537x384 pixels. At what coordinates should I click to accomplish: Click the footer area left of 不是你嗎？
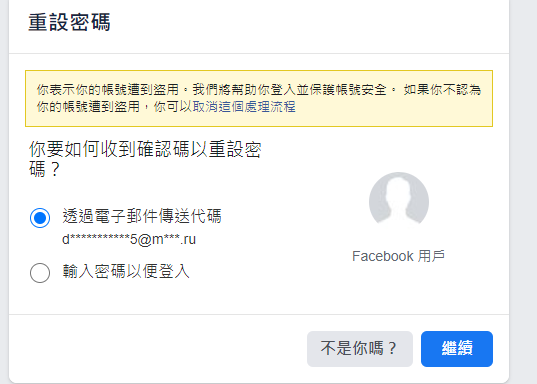158,349
